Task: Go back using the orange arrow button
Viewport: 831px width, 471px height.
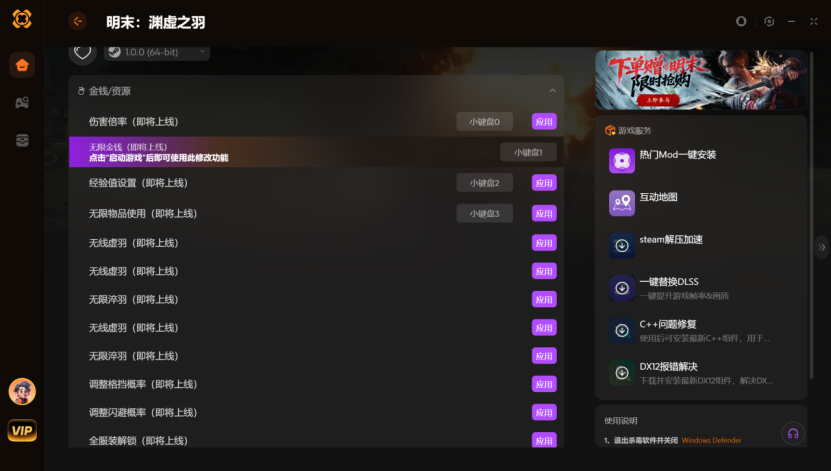Action: click(x=78, y=21)
